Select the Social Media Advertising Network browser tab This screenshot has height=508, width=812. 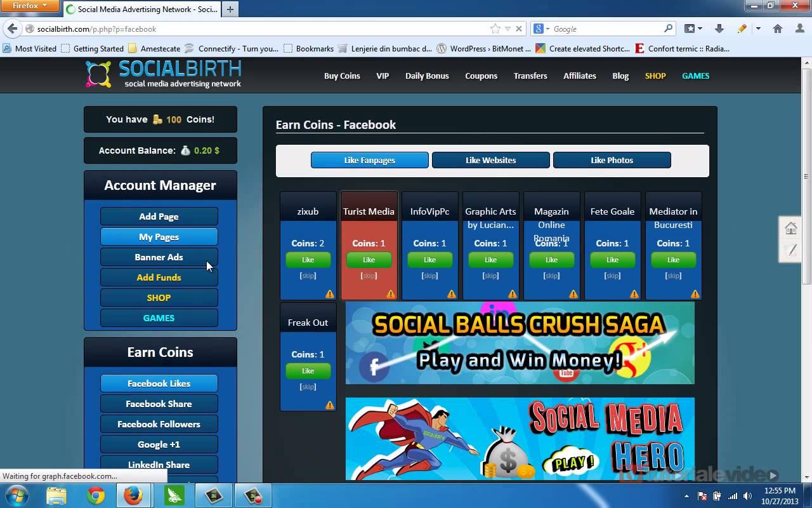141,9
